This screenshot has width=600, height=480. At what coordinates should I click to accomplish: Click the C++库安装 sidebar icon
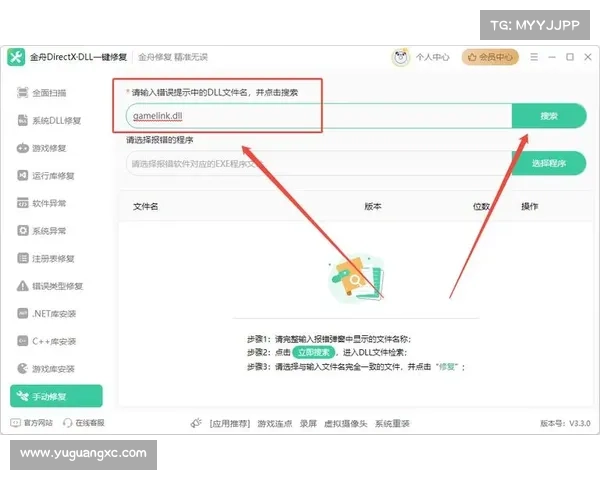pos(23,341)
